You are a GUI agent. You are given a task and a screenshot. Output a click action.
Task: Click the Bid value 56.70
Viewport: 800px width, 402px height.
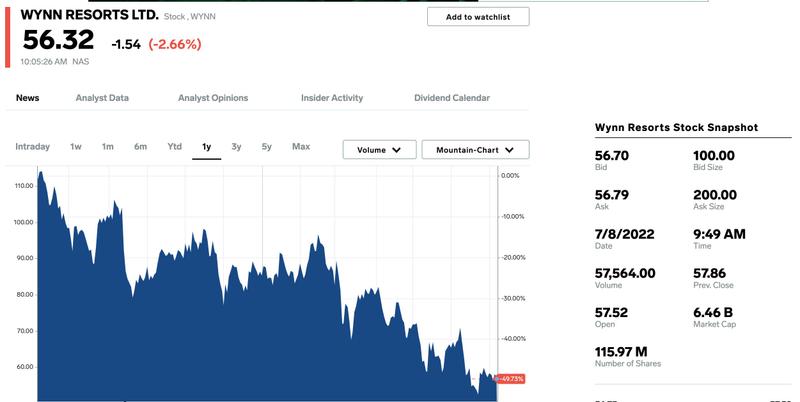(x=612, y=156)
